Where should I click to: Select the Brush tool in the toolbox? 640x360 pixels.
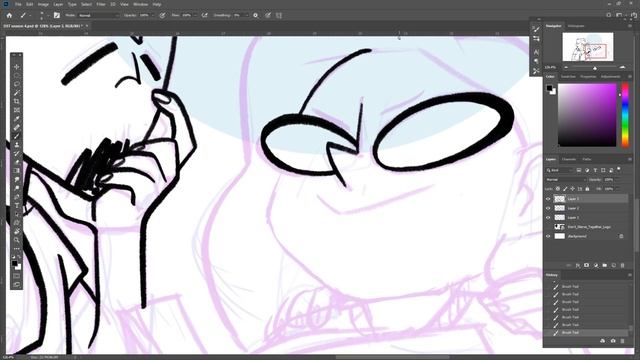(17, 136)
